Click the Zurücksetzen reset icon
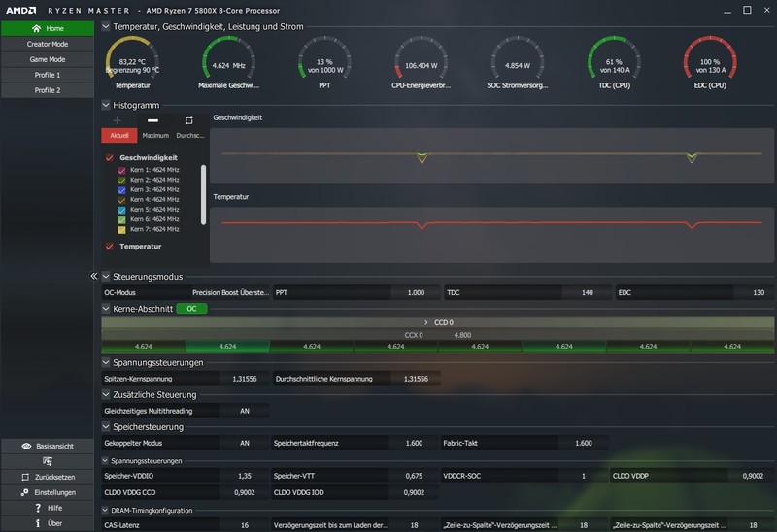 [x=25, y=477]
